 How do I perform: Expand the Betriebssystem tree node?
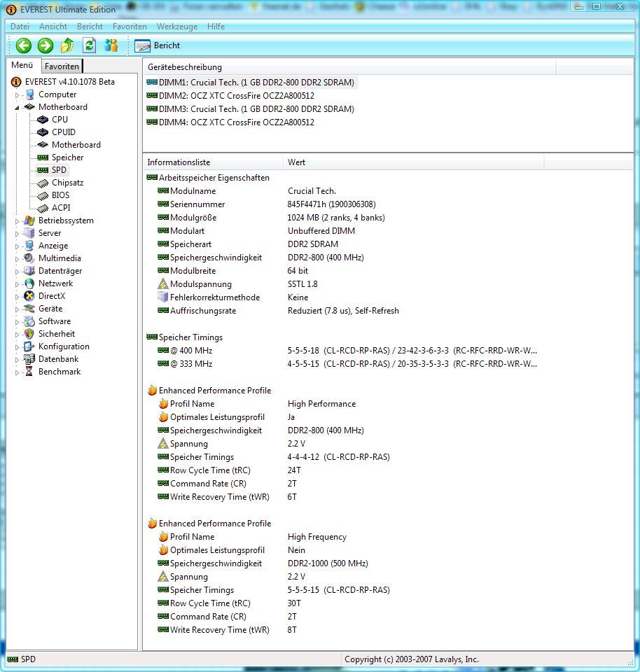(17, 221)
